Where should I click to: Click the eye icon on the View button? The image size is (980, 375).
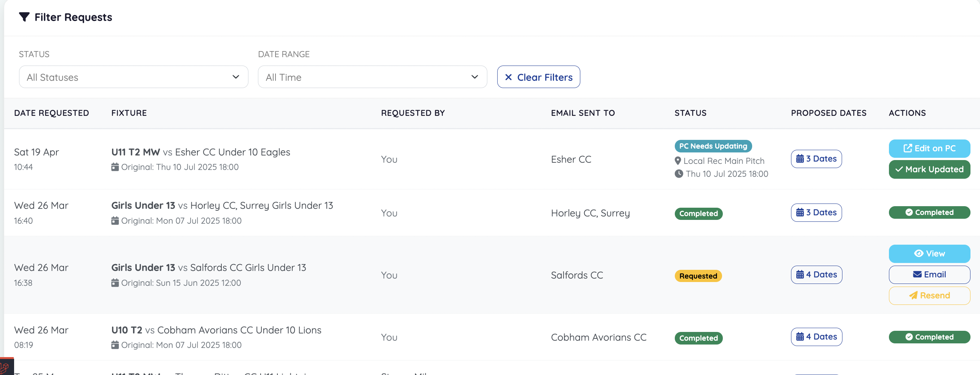tap(919, 253)
